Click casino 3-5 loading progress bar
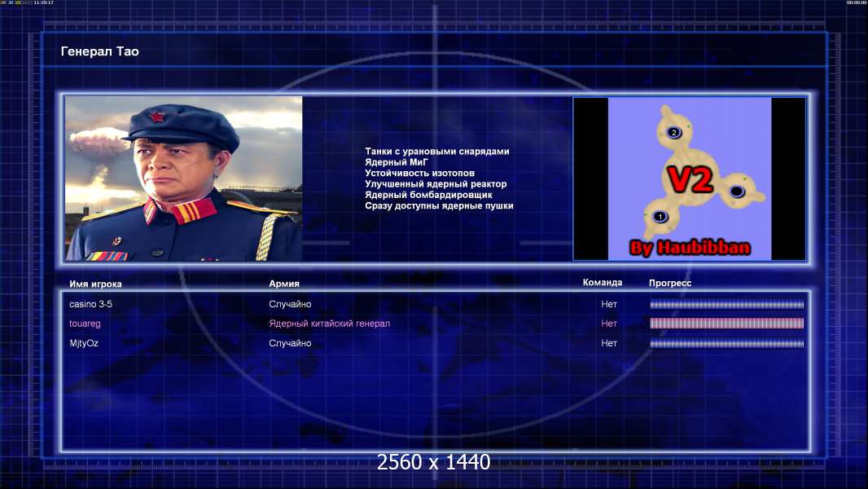Screen dimensions: 868x489 pyautogui.click(x=726, y=305)
